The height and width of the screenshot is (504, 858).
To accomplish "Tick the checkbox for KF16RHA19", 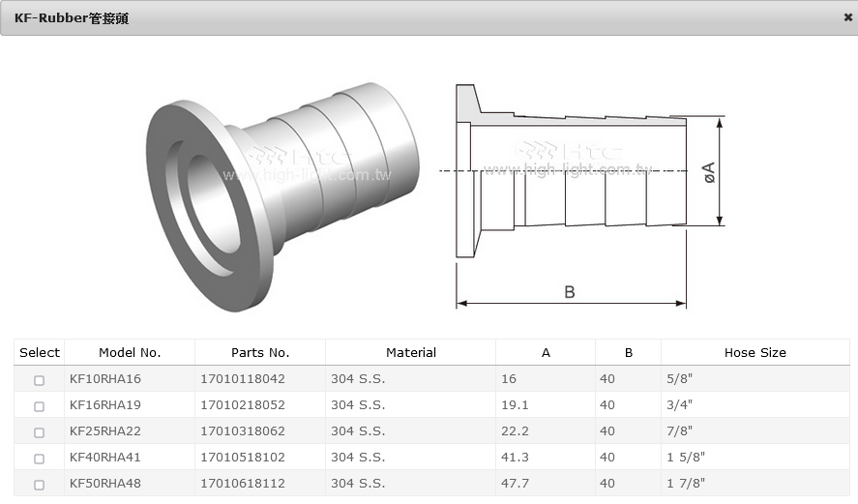I will click(39, 406).
